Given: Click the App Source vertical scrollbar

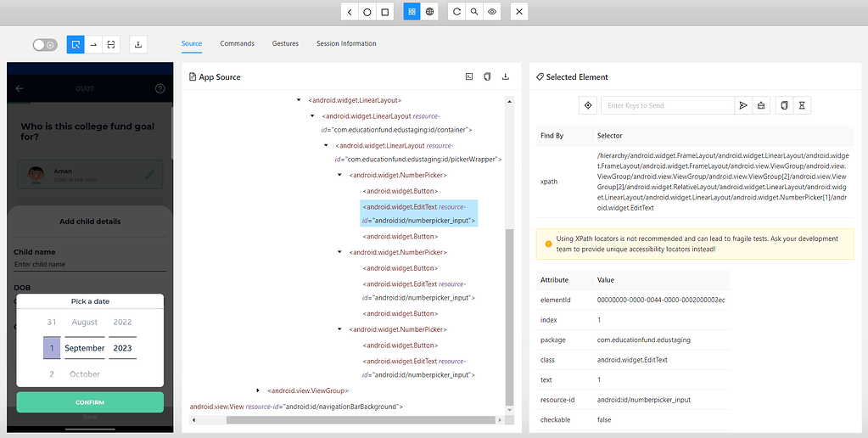Looking at the screenshot, I should coord(509,314).
